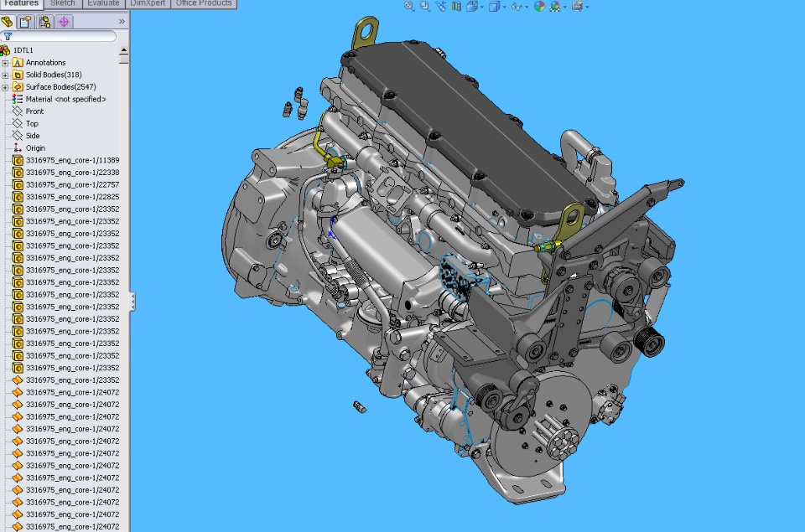Select the Origin item
The image size is (805, 532).
(35, 148)
